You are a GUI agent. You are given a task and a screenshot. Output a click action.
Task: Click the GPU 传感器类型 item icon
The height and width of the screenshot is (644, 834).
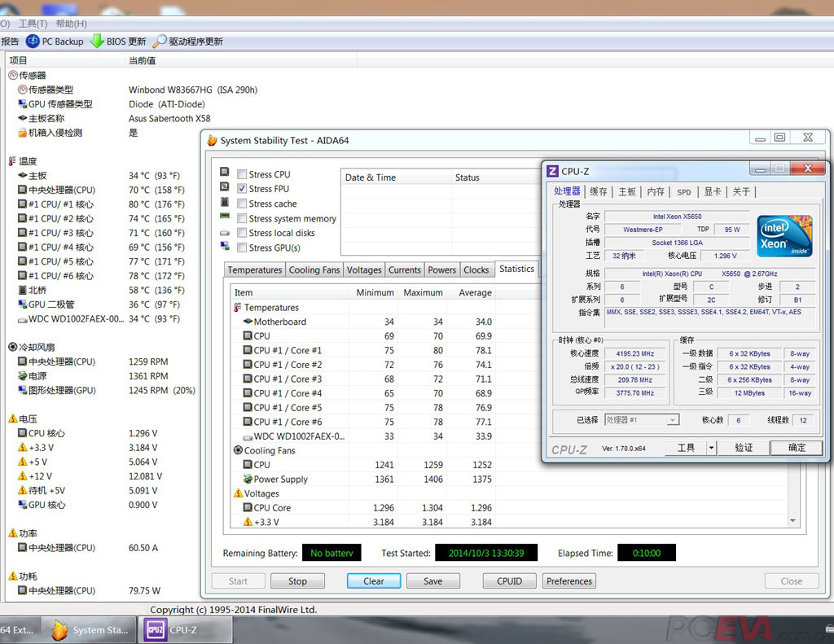pos(22,104)
